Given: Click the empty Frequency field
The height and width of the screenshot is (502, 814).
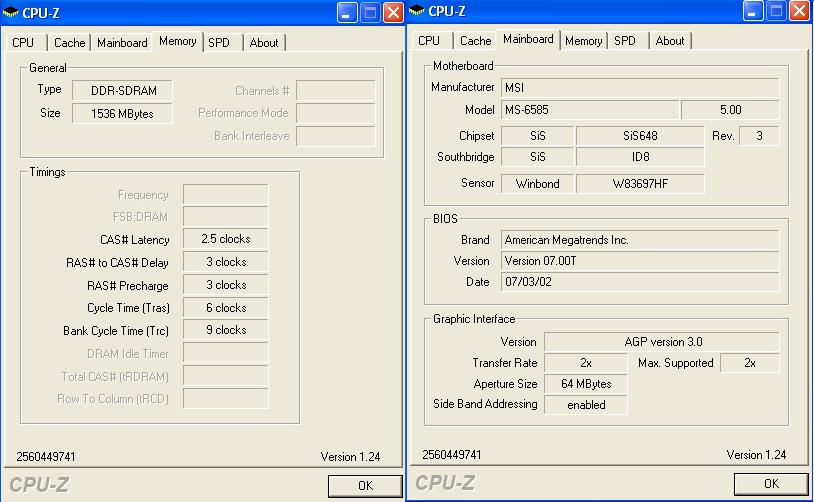Looking at the screenshot, I should 226,195.
